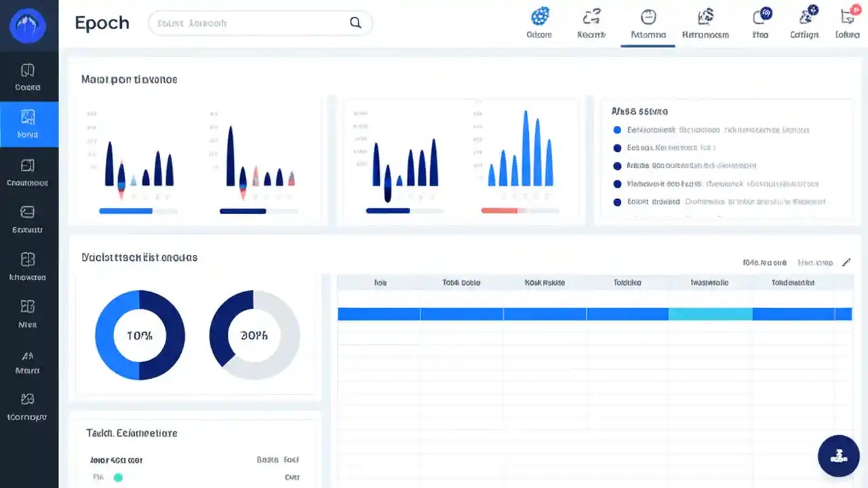Open the table's first column header dropdown
The height and width of the screenshot is (488, 868).
tap(380, 283)
